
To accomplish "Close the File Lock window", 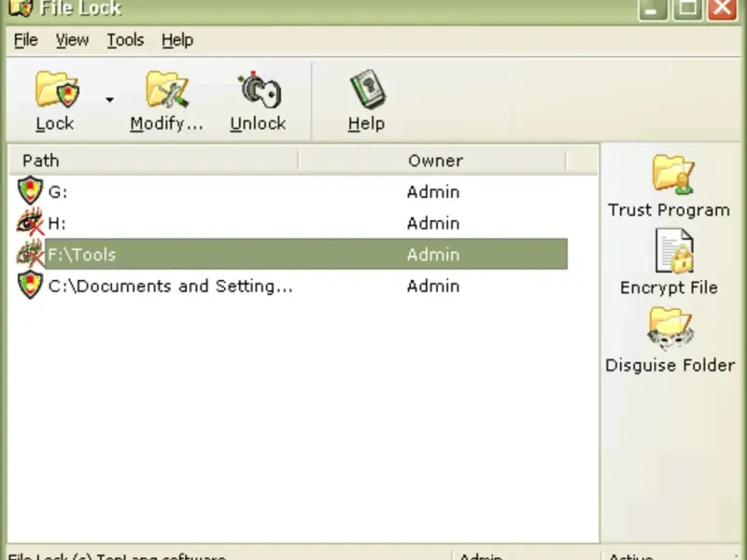I will point(722,8).
